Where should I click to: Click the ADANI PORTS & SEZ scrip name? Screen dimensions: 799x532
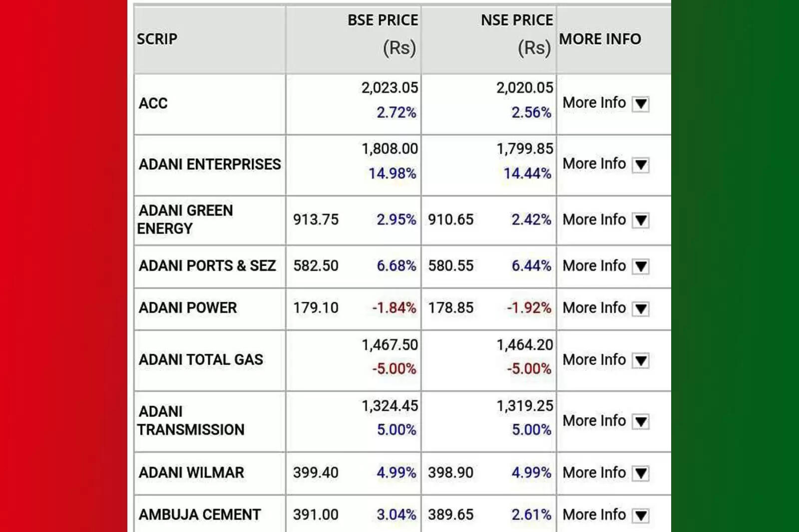click(207, 266)
